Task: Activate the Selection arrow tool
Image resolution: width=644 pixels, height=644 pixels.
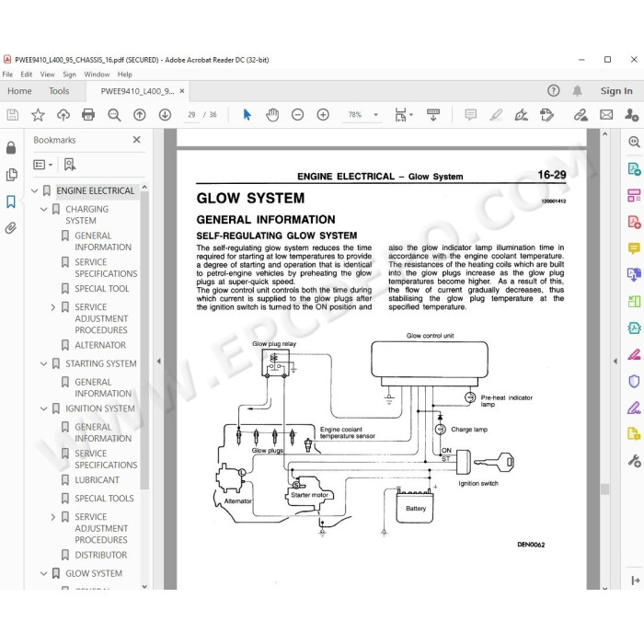Action: tap(247, 115)
